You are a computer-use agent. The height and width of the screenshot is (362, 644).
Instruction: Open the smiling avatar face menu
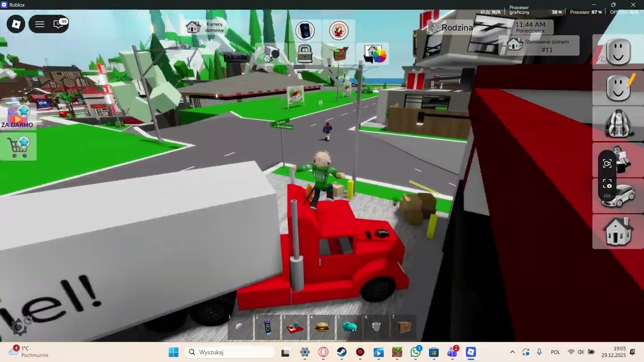point(618,51)
